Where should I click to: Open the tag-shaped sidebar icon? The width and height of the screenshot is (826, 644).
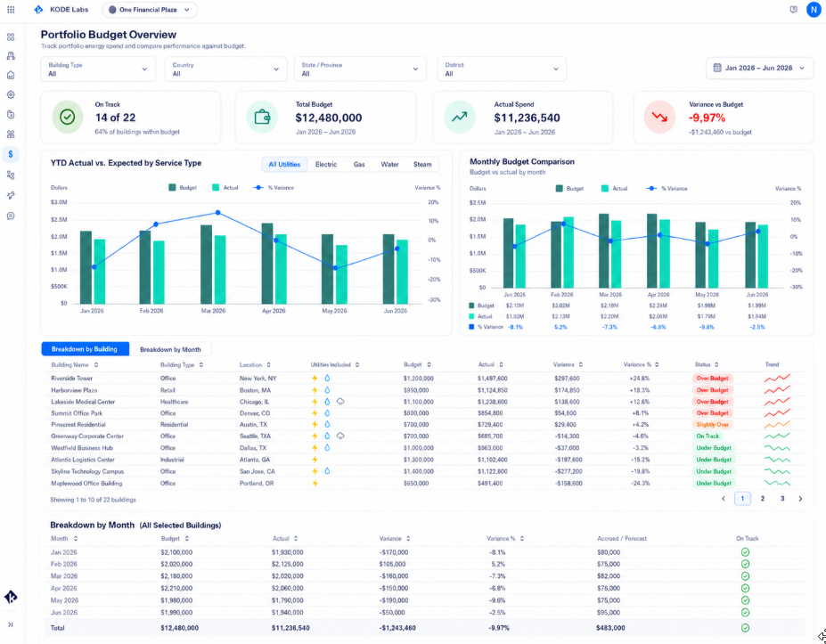tap(11, 114)
